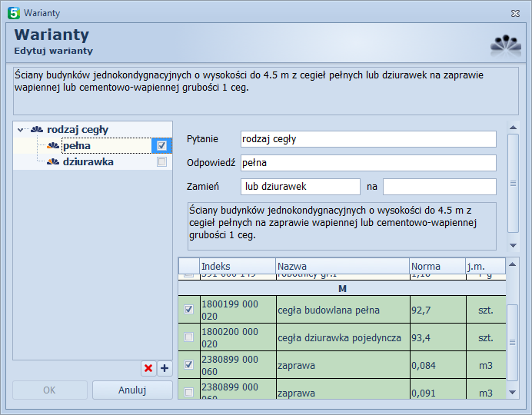
Task: Click the icon beside pełna tree item
Action: tap(53, 146)
